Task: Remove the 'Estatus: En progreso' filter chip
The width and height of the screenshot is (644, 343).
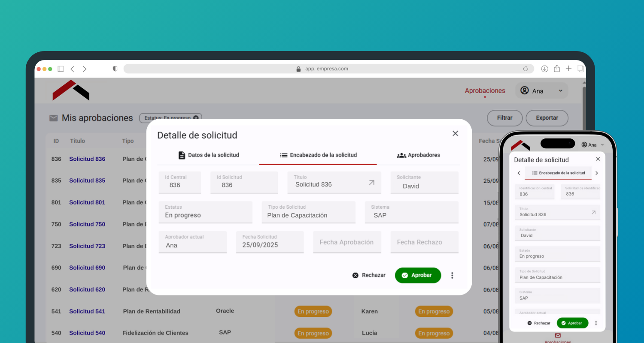Action: [196, 118]
